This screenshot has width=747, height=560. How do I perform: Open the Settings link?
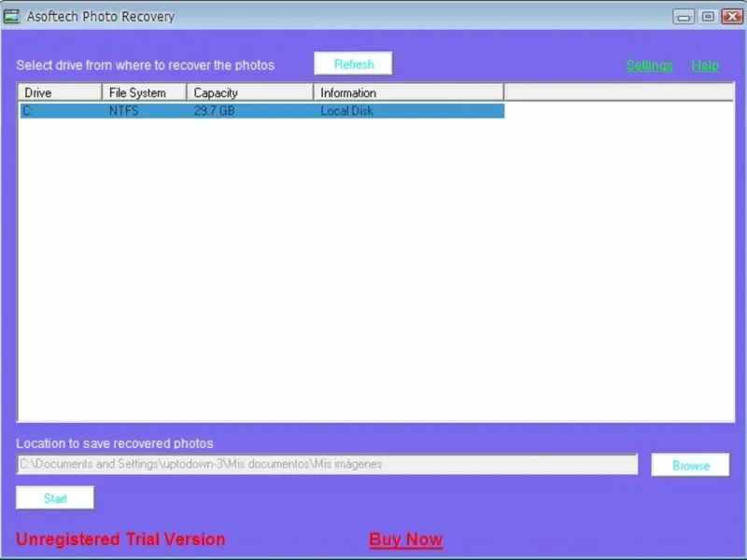tap(649, 65)
